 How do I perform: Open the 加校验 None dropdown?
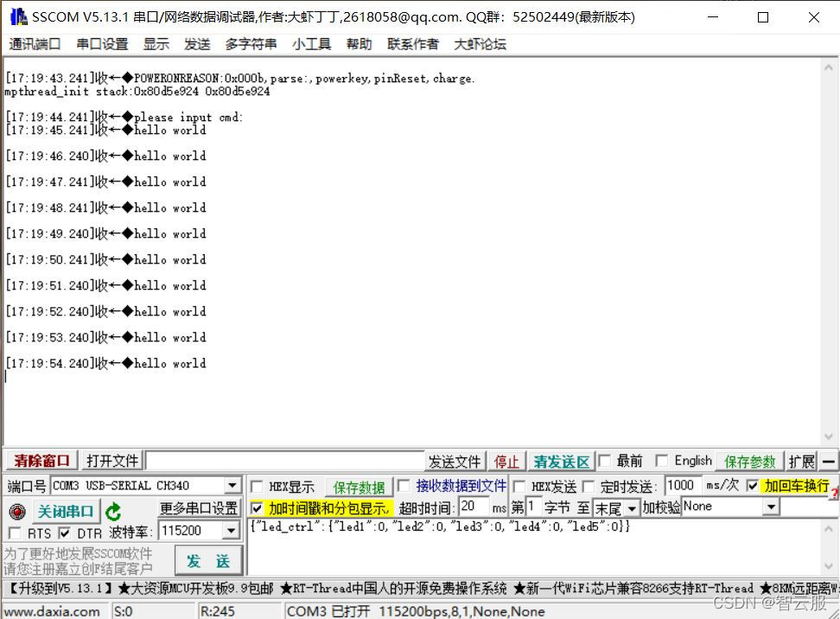coord(771,507)
